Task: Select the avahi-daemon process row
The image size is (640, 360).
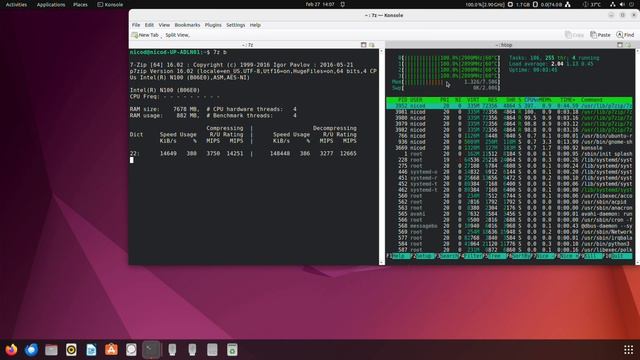Action: pyautogui.click(x=509, y=213)
